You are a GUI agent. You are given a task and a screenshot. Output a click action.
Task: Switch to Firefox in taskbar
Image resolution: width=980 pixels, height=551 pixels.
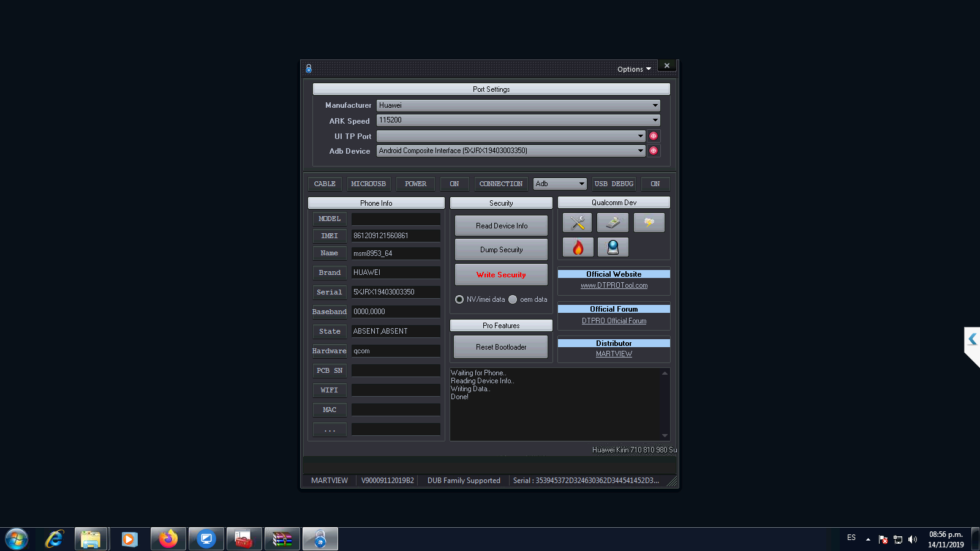(168, 539)
